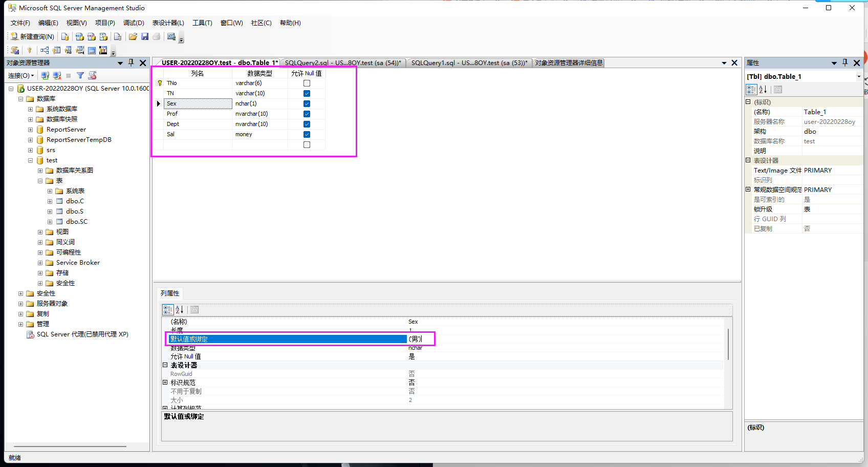Click the Manage Spatial Indexes icon
Screen dimensions: 868x467
tap(103, 50)
